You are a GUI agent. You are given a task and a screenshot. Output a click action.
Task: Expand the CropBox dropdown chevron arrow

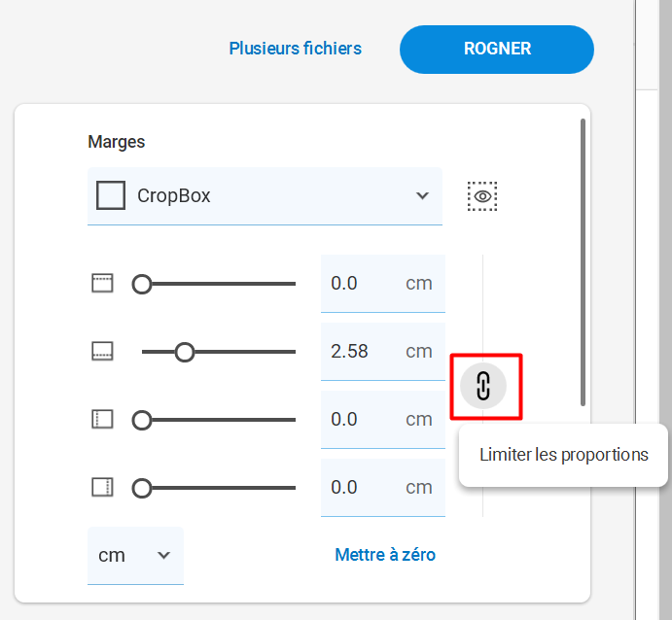(422, 196)
